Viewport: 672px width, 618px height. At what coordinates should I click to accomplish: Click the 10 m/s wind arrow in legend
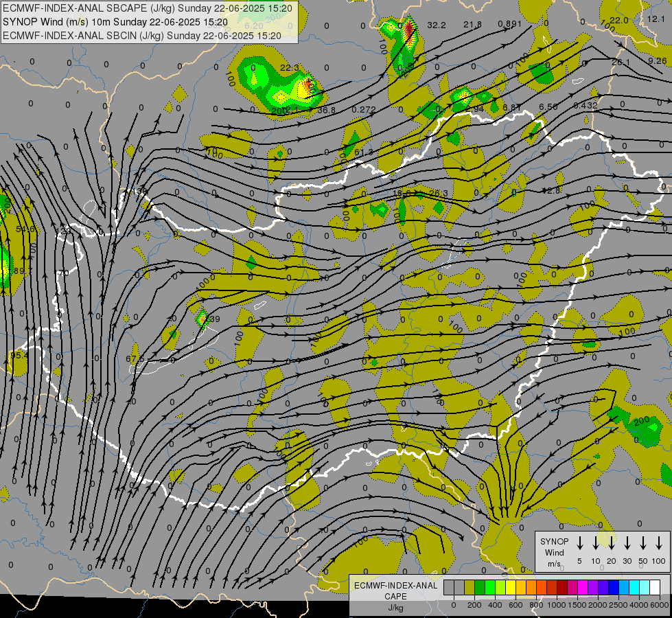pos(596,543)
